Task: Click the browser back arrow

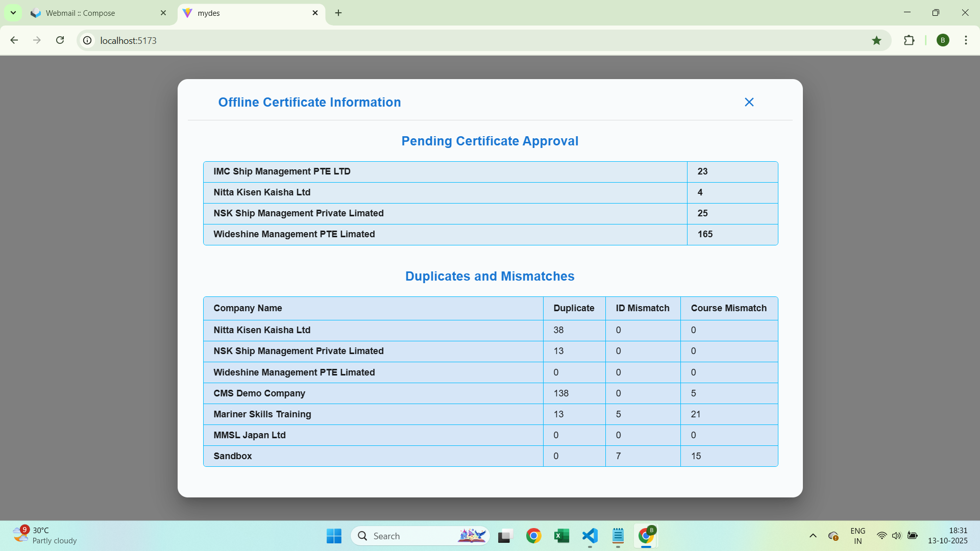Action: click(x=14, y=40)
